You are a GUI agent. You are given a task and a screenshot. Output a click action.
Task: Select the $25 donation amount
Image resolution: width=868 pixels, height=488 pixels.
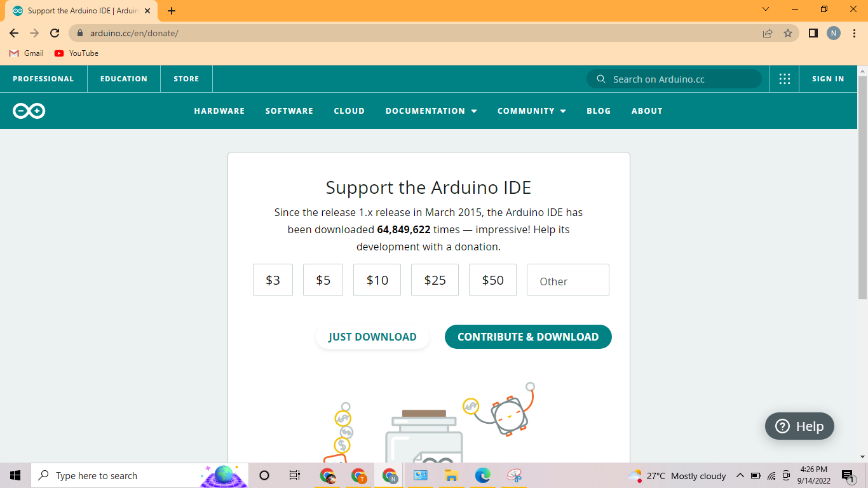pos(435,280)
